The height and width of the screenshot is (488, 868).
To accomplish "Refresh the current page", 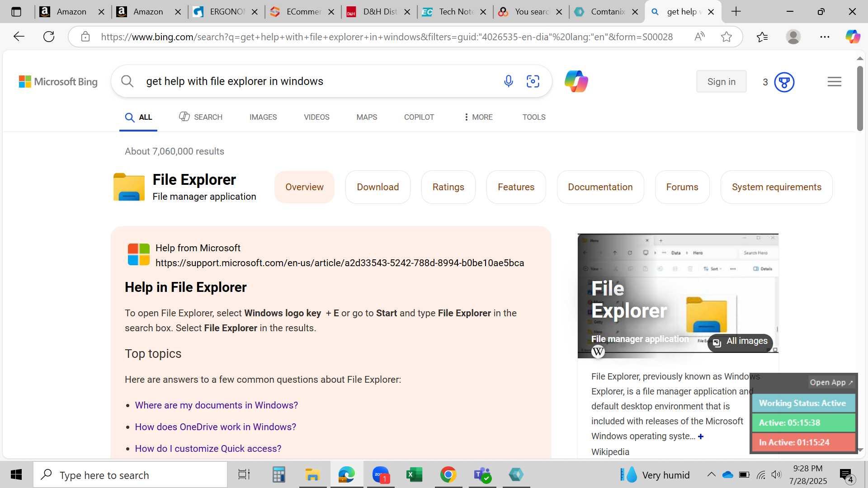I will tap(49, 37).
